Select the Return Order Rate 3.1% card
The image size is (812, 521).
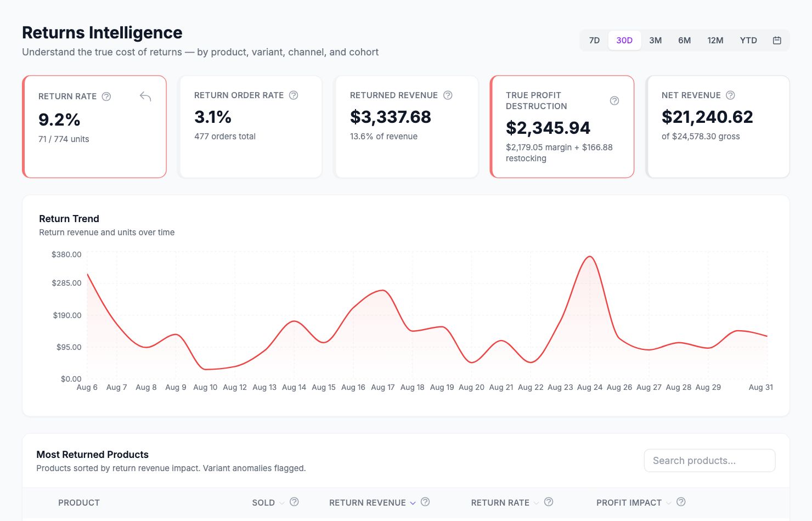pyautogui.click(x=250, y=127)
